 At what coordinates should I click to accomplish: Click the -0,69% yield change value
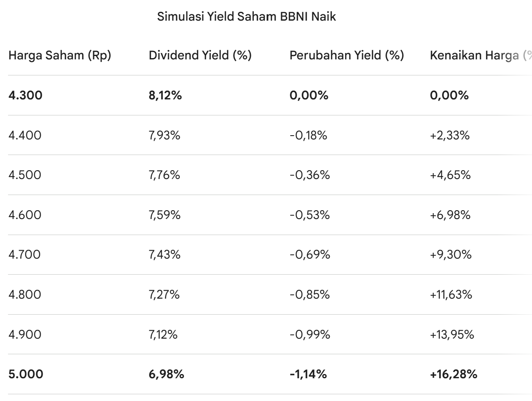click(x=309, y=255)
